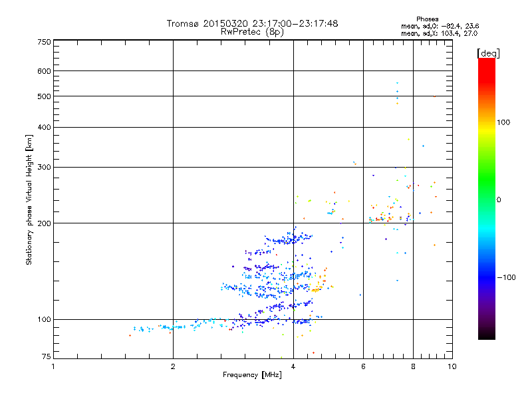Click the 'Frequency [MHz]' axis label
Screen dimensions: 532x399
tap(252, 375)
